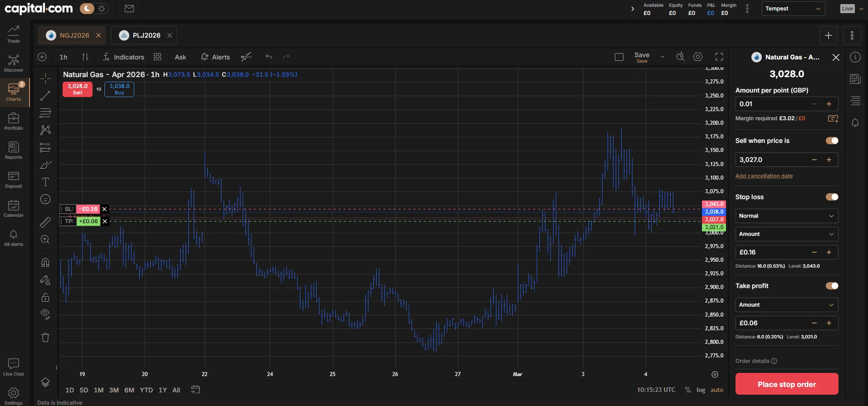The height and width of the screenshot is (406, 868).
Task: Click the 3,028.0 Sell button
Action: pyautogui.click(x=78, y=89)
